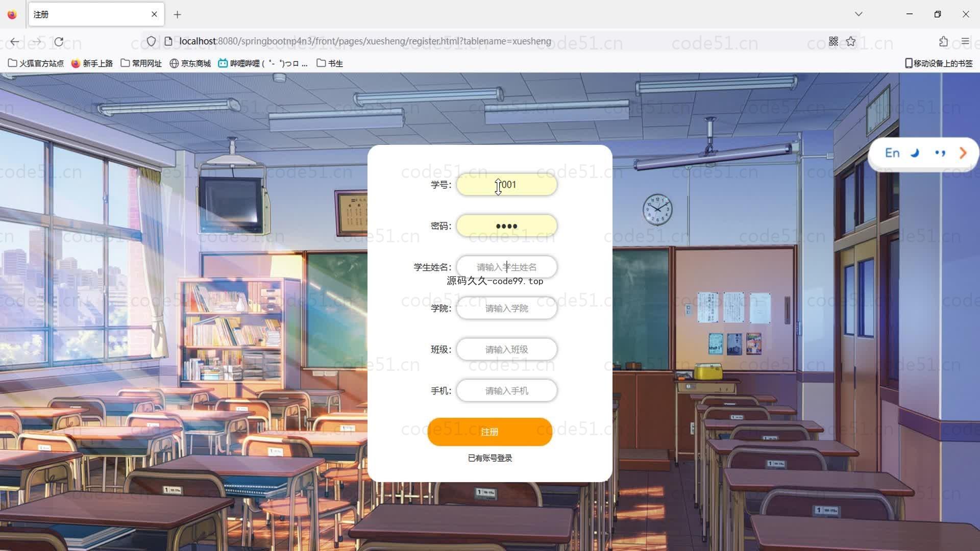The width and height of the screenshot is (980, 551).
Task: Click the 学号 input field
Action: pyautogui.click(x=506, y=185)
